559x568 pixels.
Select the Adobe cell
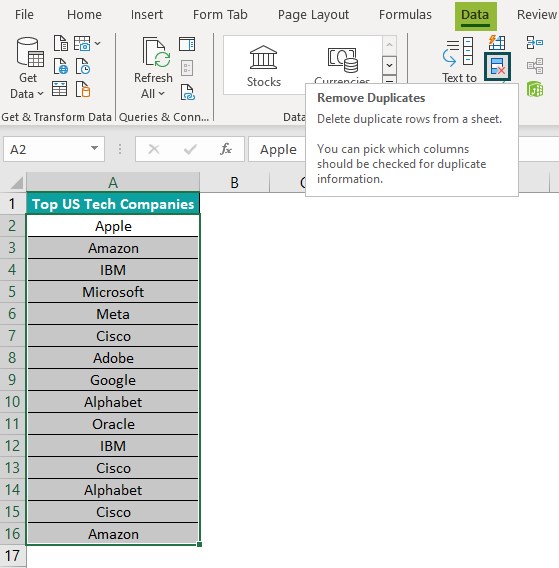[x=113, y=358]
